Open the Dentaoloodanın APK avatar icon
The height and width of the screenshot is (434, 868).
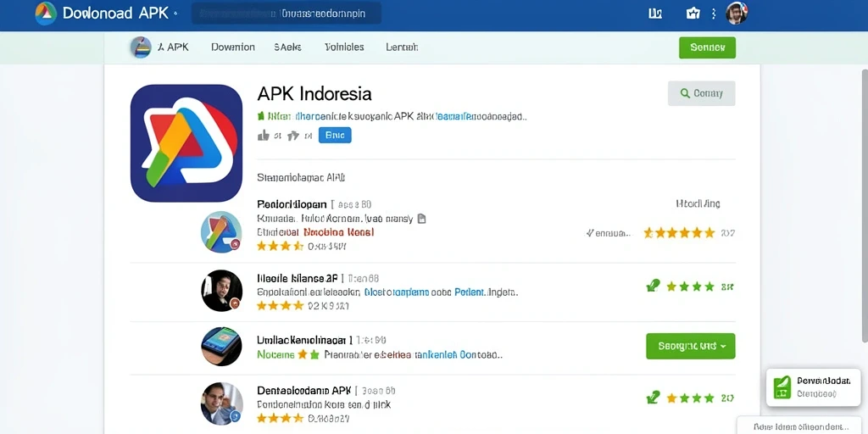click(x=221, y=403)
